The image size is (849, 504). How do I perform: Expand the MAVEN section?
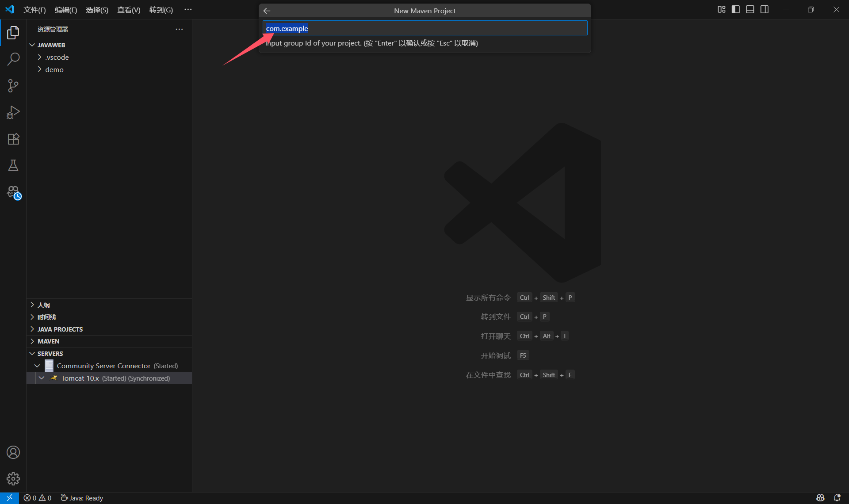pos(48,341)
